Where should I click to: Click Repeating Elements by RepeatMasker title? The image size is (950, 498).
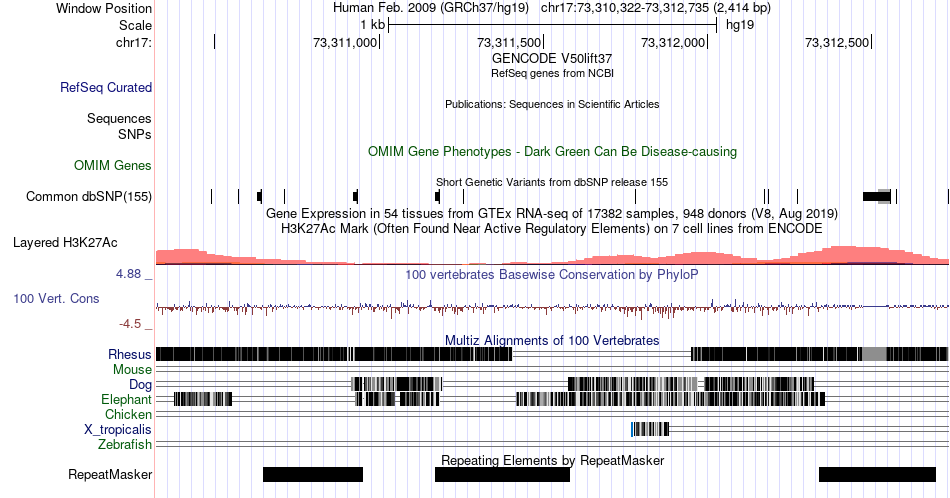point(552,460)
